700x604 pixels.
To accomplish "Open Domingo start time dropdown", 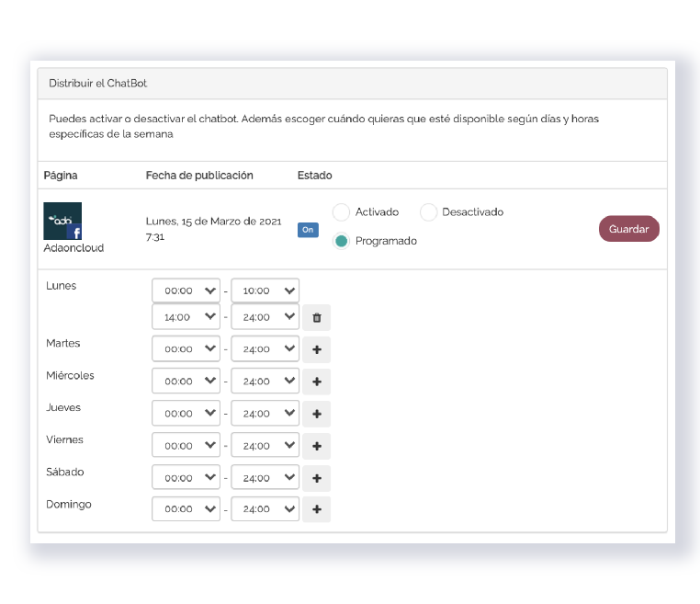I will [186, 509].
